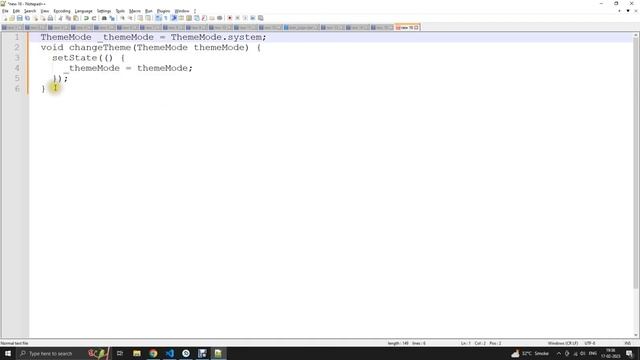Open Find using the binoculars icon
Image resolution: width=640 pixels, height=360 pixels.
[104, 18]
